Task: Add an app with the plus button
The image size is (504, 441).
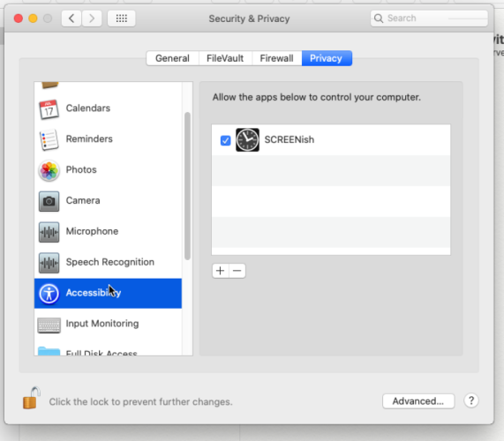Action: [x=220, y=271]
